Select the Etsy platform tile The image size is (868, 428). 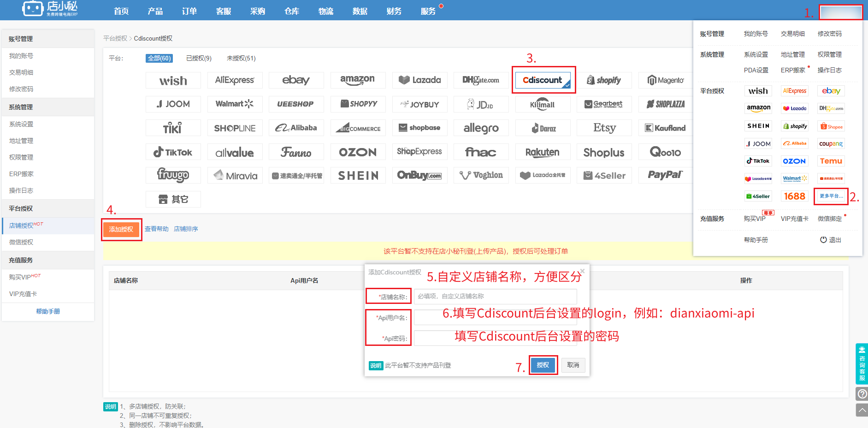pyautogui.click(x=604, y=128)
